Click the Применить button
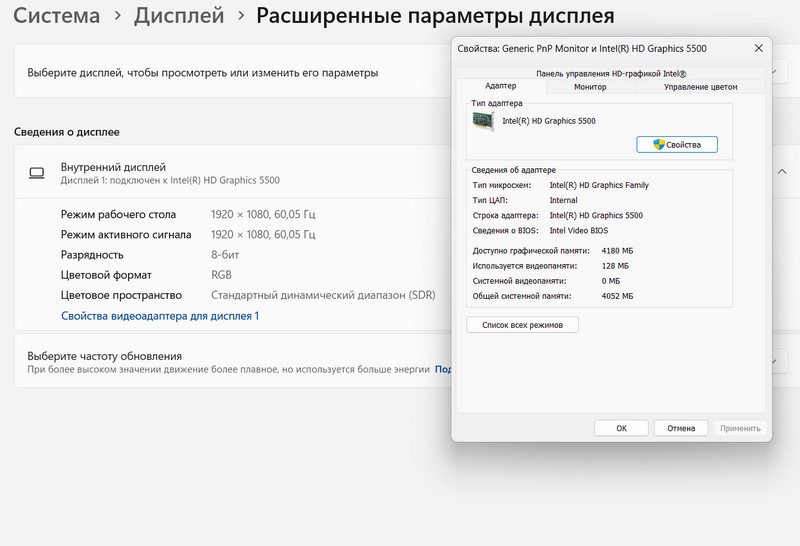The image size is (800, 546). pyautogui.click(x=740, y=428)
